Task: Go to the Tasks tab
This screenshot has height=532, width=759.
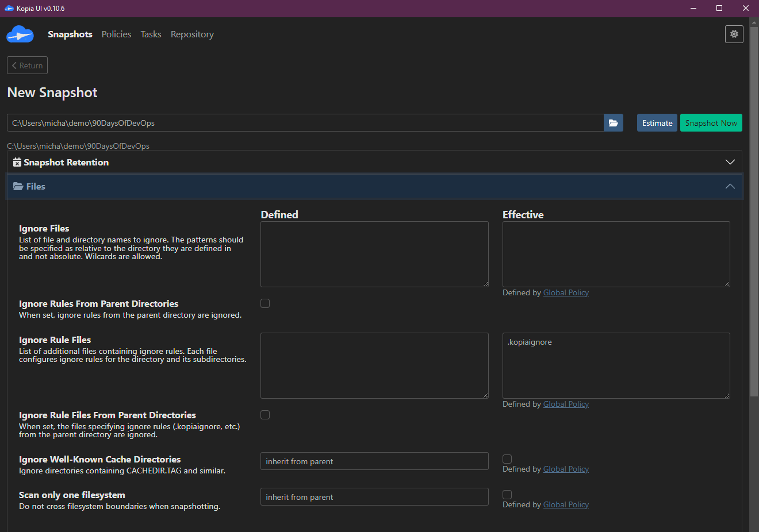Action: (151, 34)
